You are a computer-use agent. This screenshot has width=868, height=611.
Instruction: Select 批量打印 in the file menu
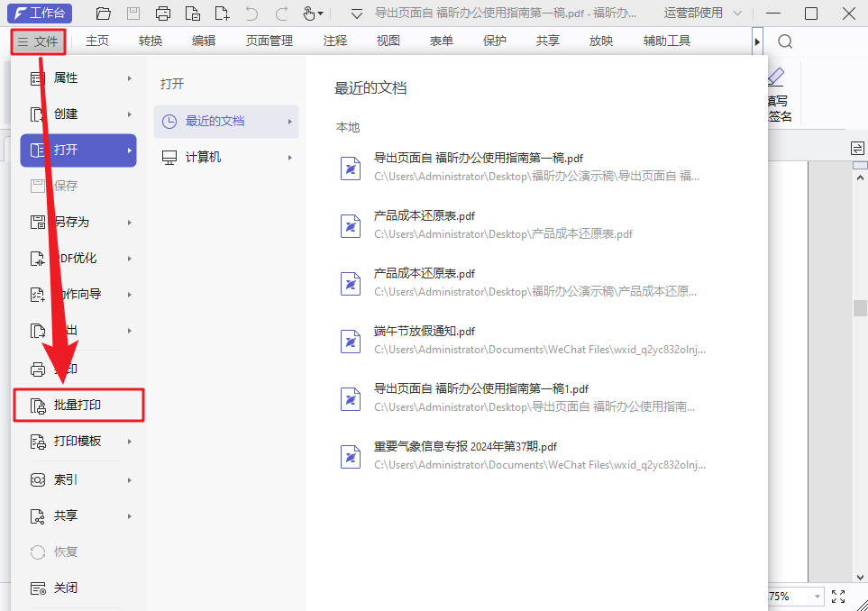(x=79, y=406)
